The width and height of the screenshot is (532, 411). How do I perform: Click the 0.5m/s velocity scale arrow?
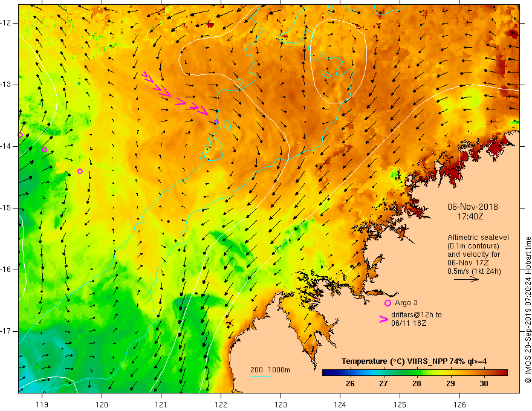coord(466,280)
